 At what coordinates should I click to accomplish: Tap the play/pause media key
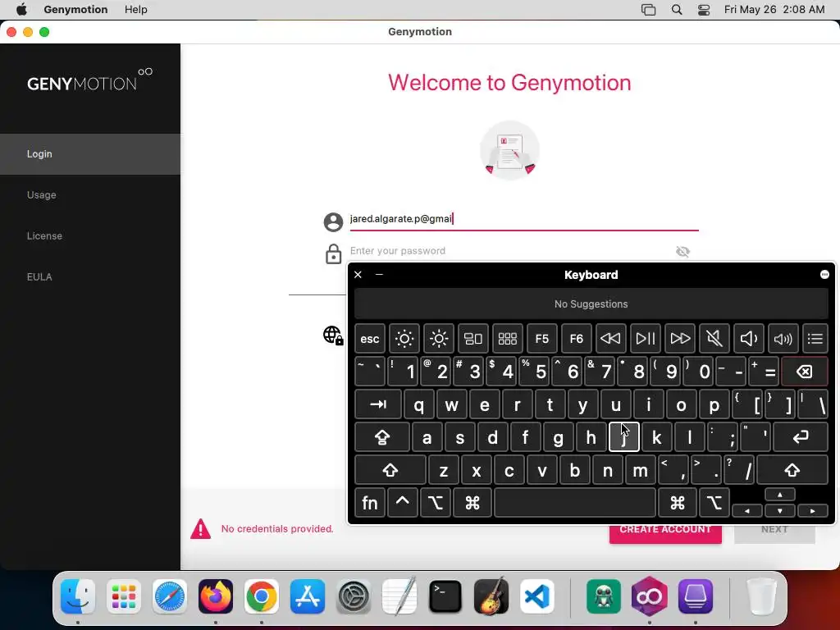[x=645, y=339]
